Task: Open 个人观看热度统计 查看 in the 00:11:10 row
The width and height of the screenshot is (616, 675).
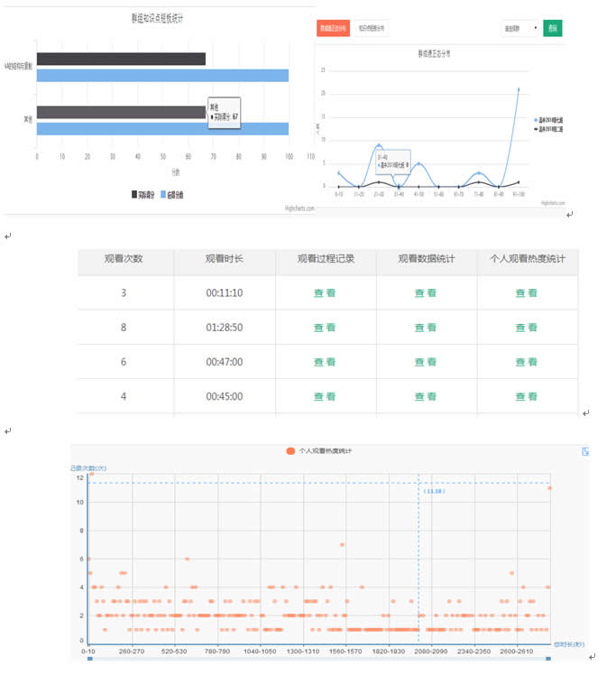Action: click(527, 293)
